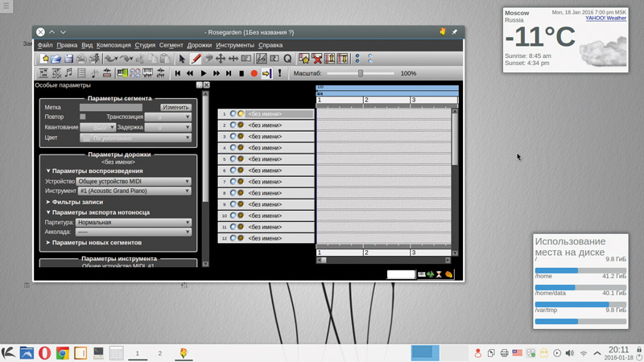644x362 pixels.
Task: Open the Транспозиция dropdown
Action: click(x=168, y=117)
